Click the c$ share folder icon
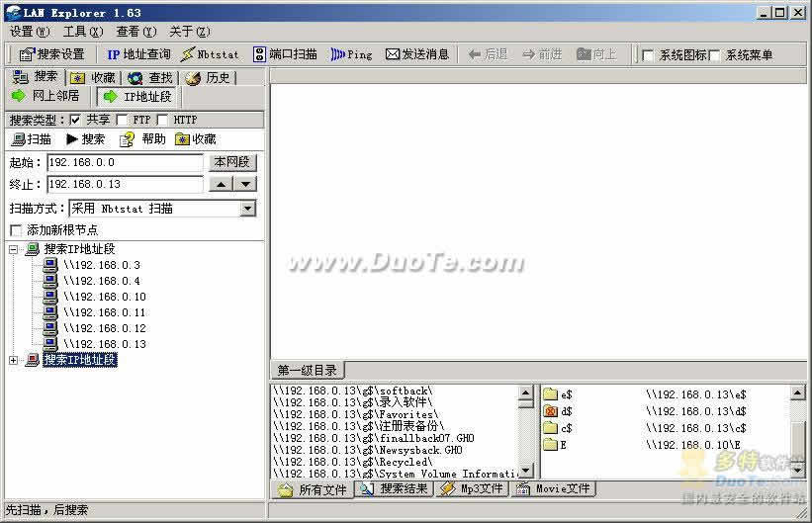Viewport: 812px width, 523px height. click(x=551, y=428)
